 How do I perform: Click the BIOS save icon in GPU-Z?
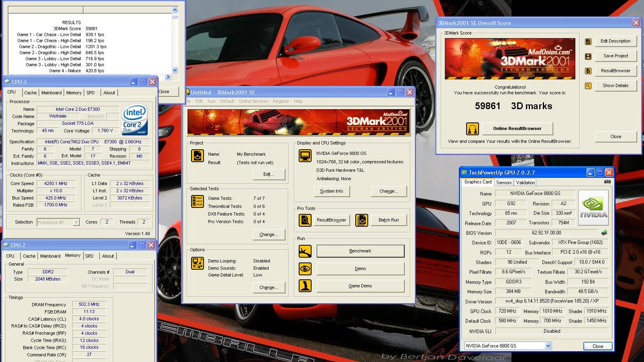[x=604, y=233]
